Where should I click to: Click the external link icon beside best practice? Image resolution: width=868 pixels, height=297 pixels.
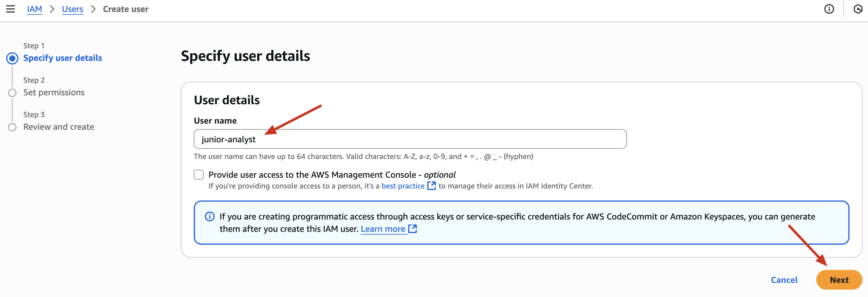click(431, 185)
